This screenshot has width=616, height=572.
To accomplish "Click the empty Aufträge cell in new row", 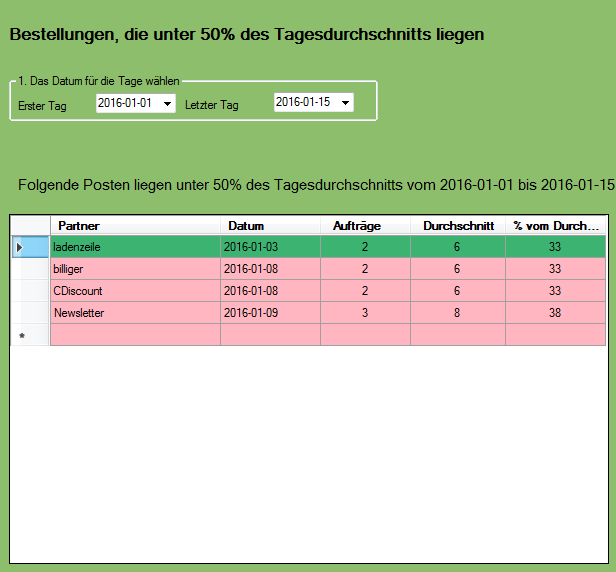I will pos(365,335).
